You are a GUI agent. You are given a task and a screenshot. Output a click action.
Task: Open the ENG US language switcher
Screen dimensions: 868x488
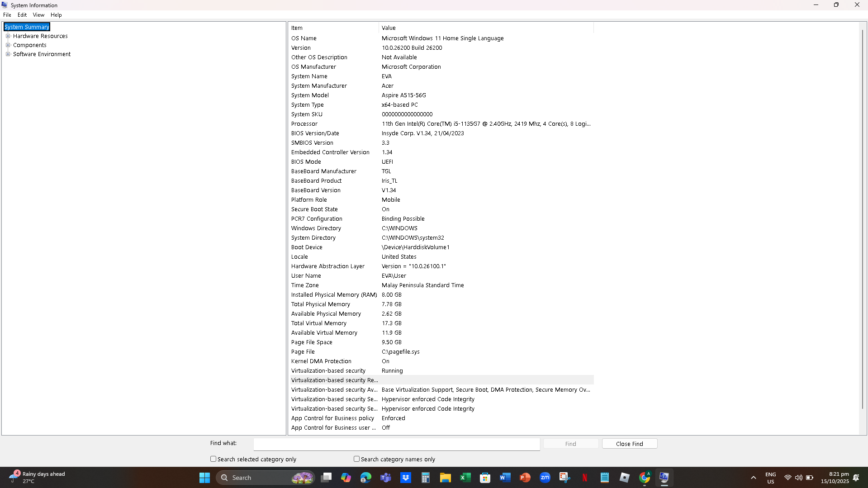coord(771,478)
